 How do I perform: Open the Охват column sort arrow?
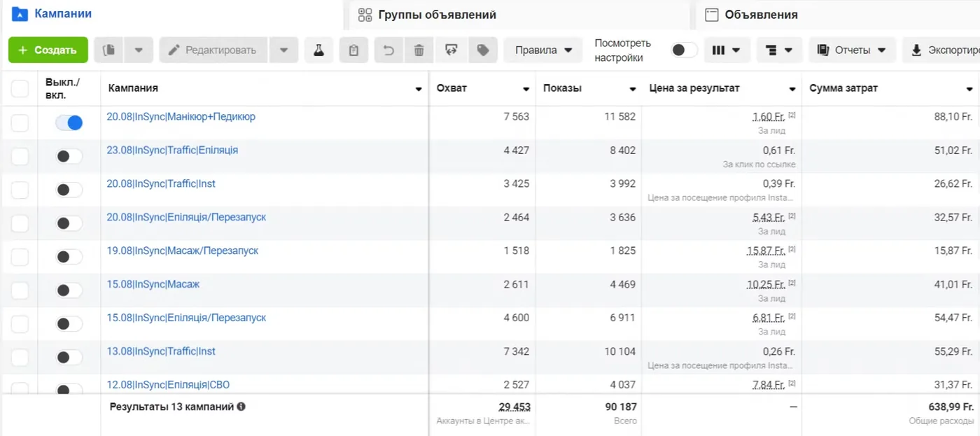point(526,89)
